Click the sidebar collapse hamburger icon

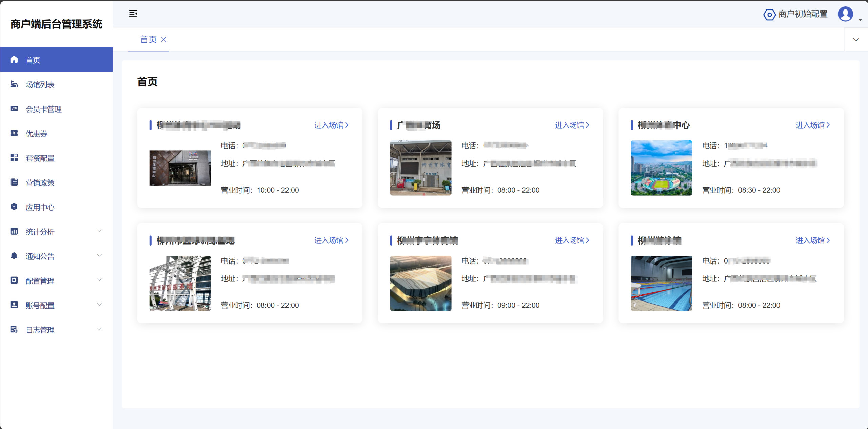click(133, 14)
